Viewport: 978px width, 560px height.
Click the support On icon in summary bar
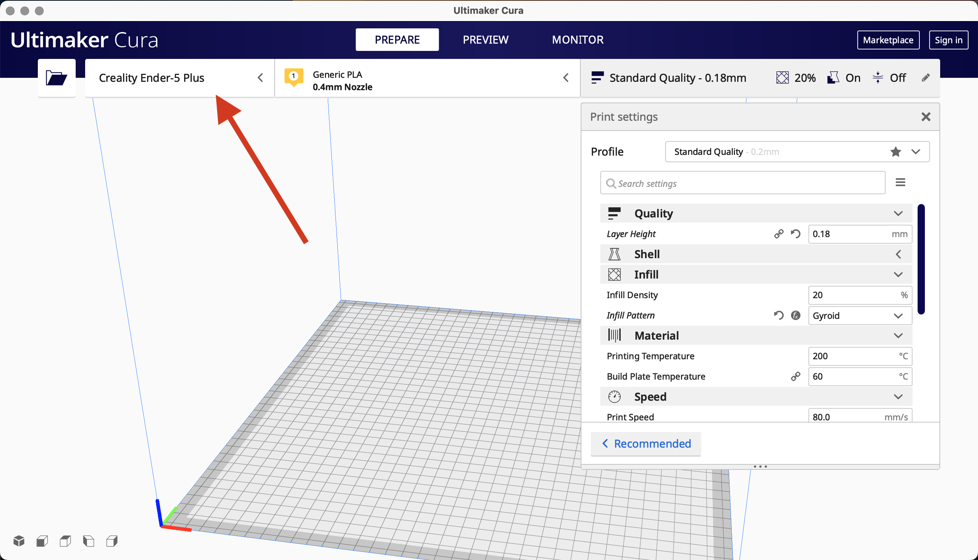click(x=833, y=78)
